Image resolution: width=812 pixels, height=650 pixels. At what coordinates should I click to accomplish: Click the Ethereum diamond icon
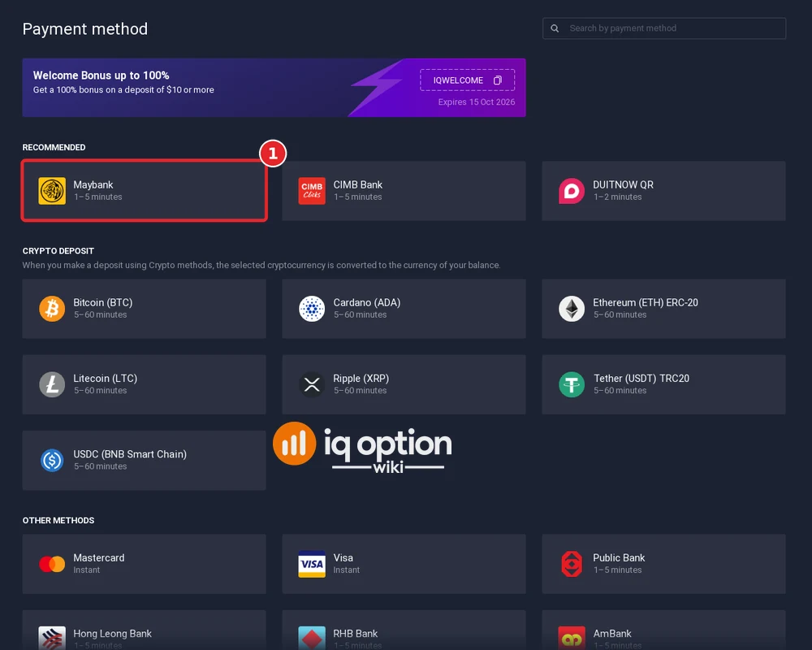572,309
